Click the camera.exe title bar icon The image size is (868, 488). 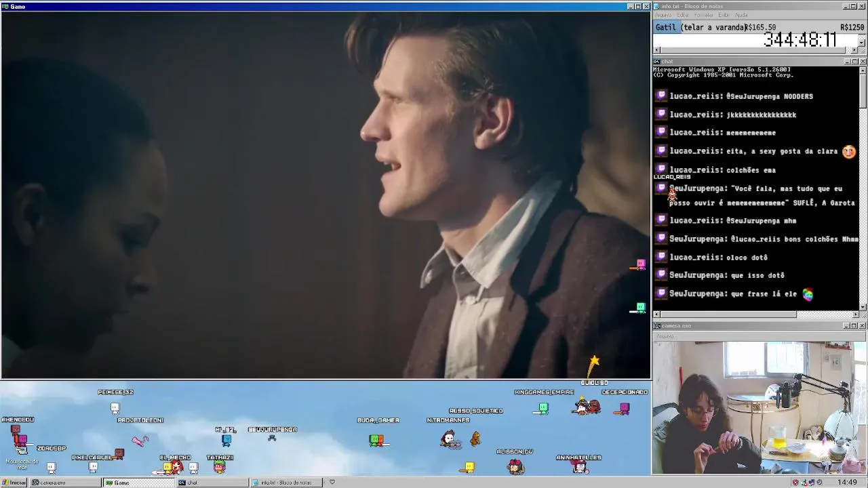(656, 326)
